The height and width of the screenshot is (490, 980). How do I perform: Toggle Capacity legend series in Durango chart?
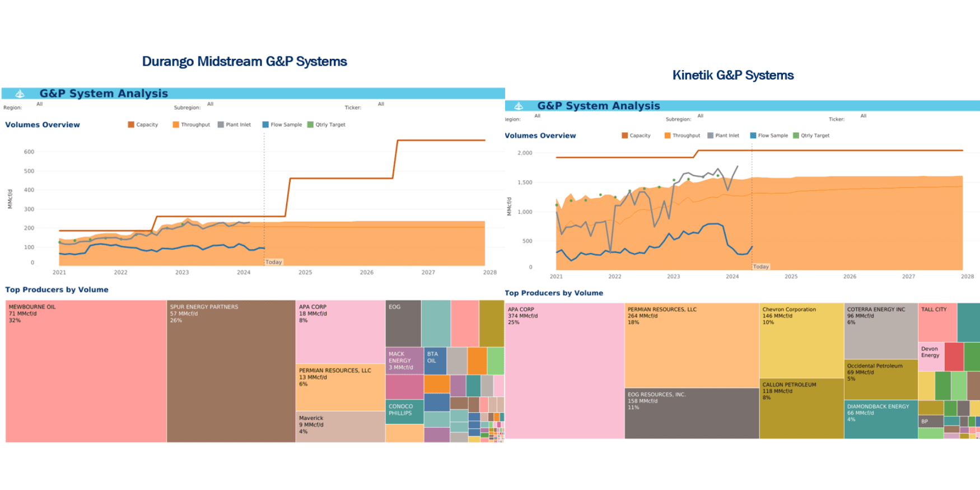pyautogui.click(x=143, y=125)
